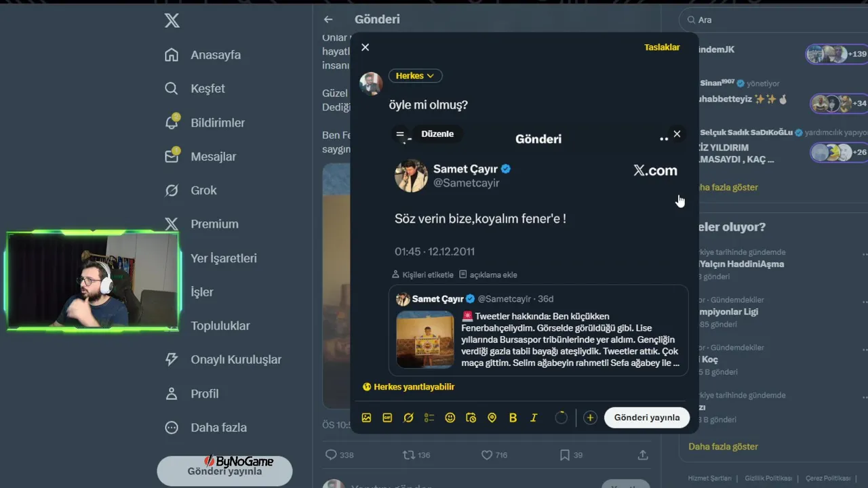Open Keşfet from the sidebar
868x488 pixels.
pos(195,89)
